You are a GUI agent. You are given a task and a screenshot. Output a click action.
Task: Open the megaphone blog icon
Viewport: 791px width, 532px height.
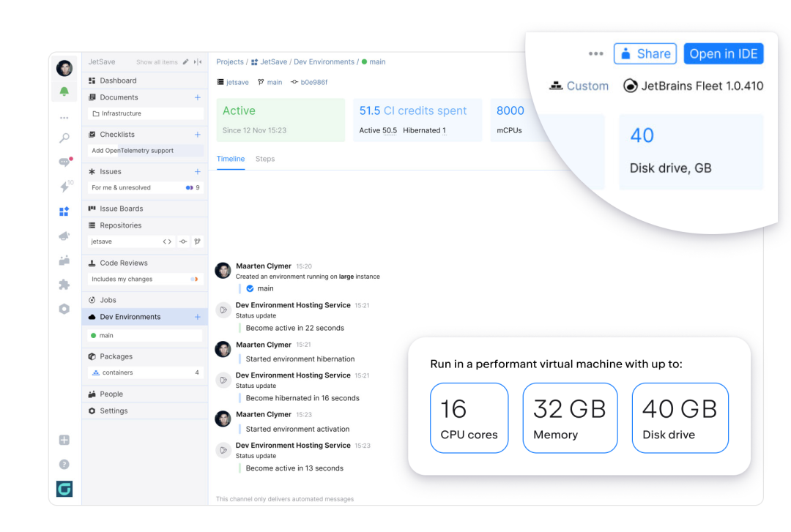(64, 236)
